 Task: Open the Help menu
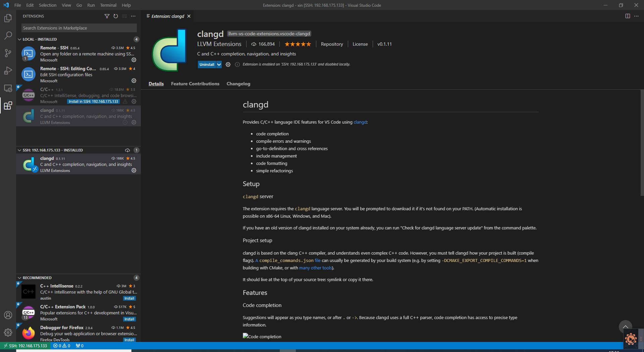[126, 5]
